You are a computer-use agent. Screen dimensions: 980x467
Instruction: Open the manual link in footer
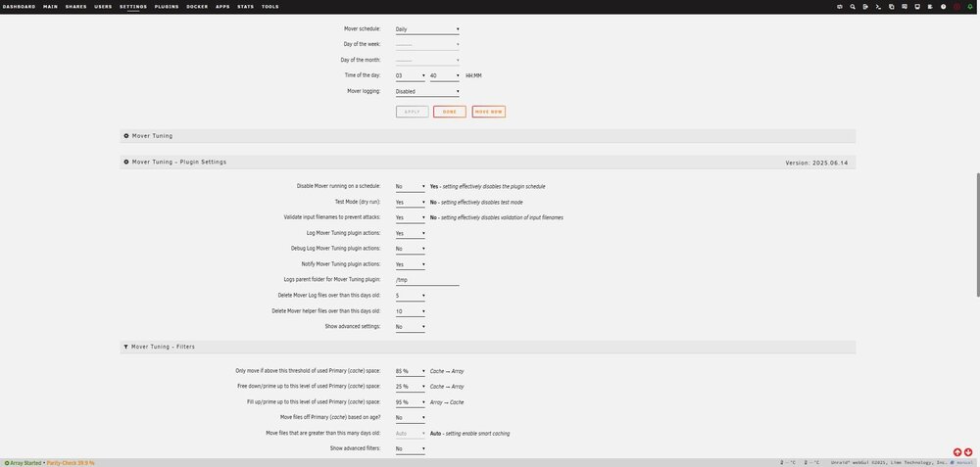click(x=963, y=463)
